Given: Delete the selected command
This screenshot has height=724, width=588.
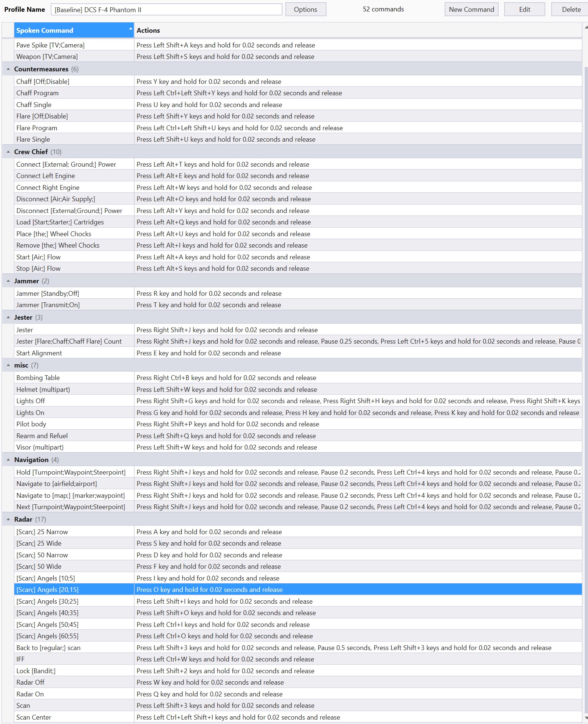Looking at the screenshot, I should (x=571, y=10).
